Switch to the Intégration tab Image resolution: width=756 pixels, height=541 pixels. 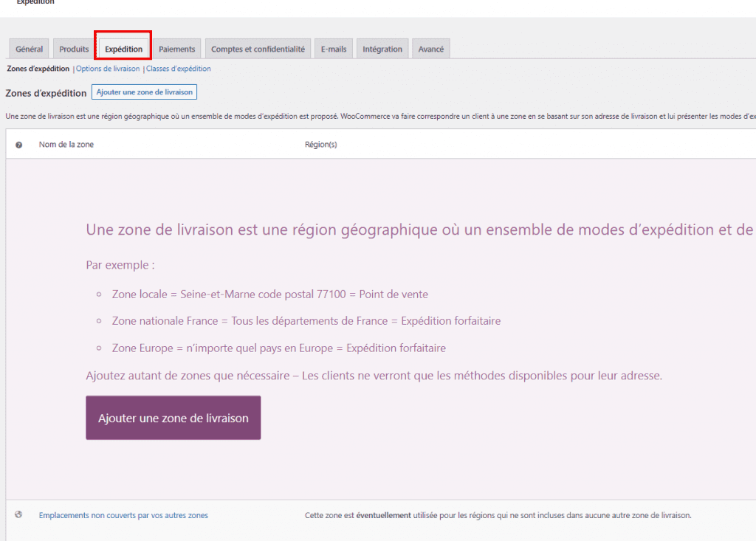(382, 49)
